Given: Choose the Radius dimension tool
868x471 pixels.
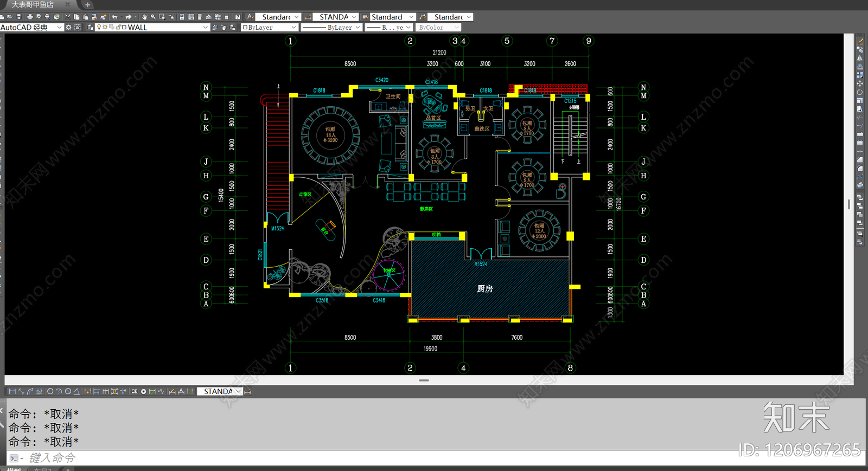Looking at the screenshot, I should (50, 391).
